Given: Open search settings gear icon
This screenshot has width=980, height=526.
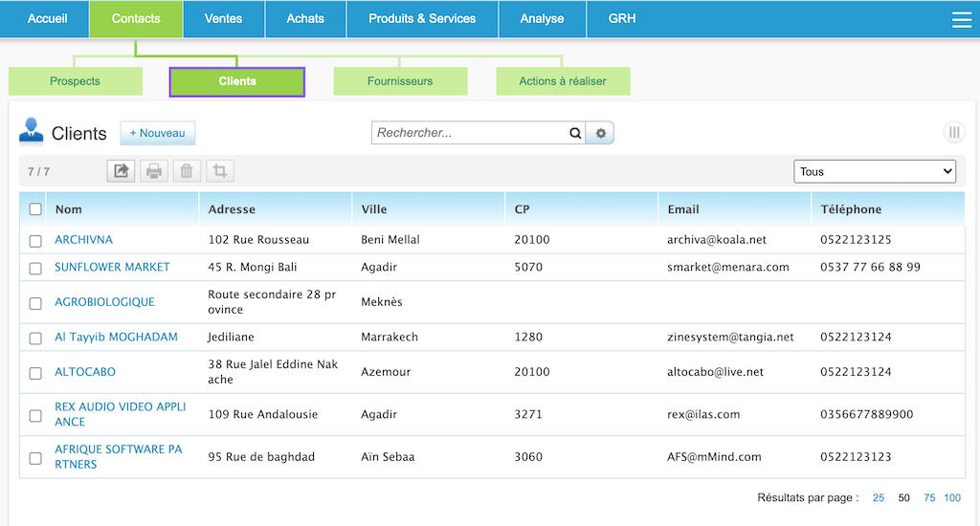Looking at the screenshot, I should click(x=601, y=134).
